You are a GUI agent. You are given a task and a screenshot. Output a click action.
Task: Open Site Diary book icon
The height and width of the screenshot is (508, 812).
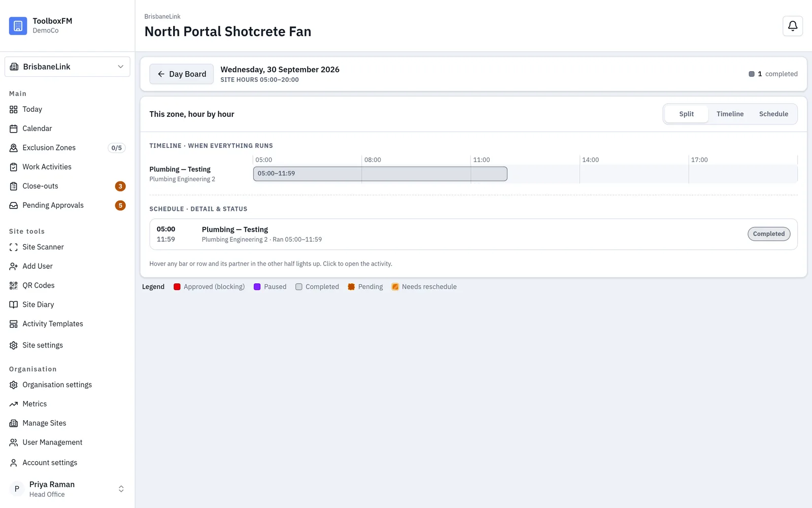[14, 304]
